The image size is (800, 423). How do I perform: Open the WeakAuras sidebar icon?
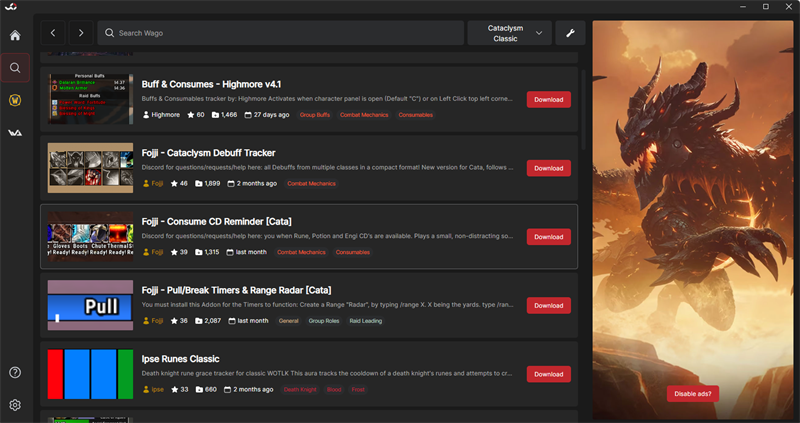15,133
